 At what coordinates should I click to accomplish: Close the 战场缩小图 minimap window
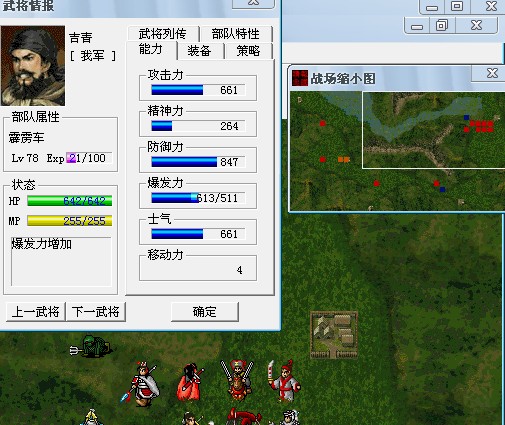coord(492,73)
